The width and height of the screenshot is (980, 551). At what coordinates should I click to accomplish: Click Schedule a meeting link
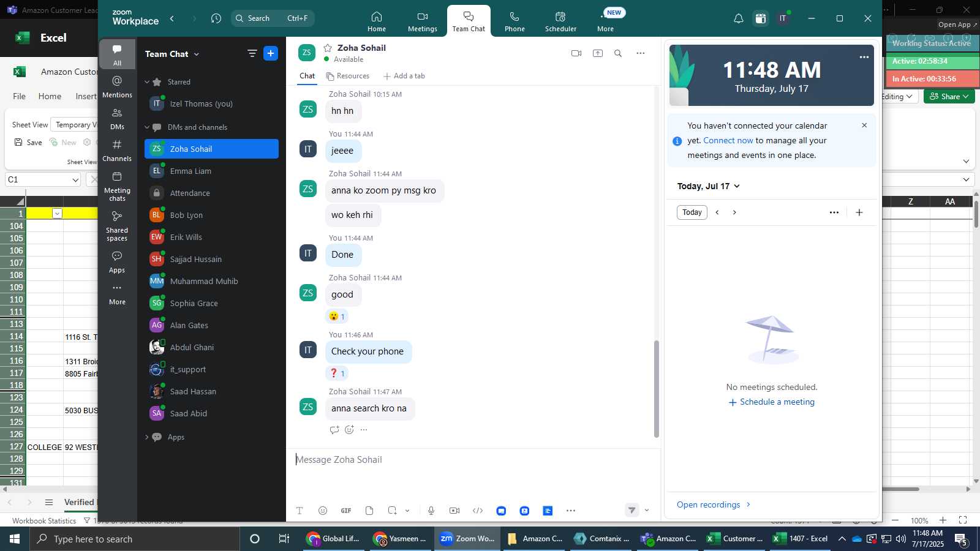(771, 402)
